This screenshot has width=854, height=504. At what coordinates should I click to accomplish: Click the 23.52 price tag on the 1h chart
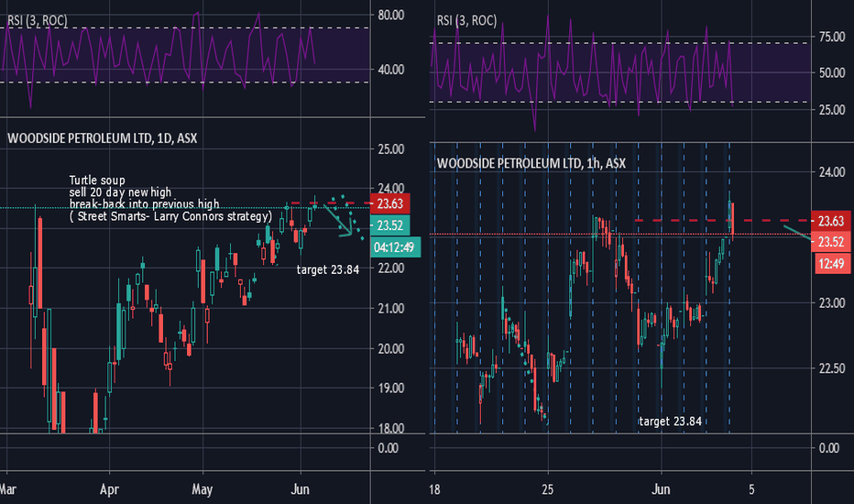click(831, 242)
